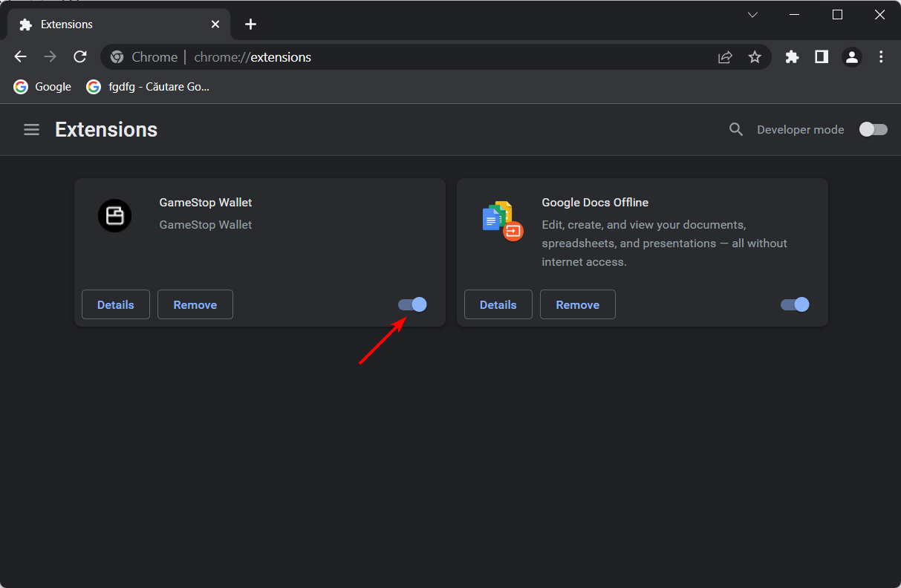This screenshot has height=588, width=901.
Task: Disable the Google Docs Offline extension
Action: click(x=795, y=304)
